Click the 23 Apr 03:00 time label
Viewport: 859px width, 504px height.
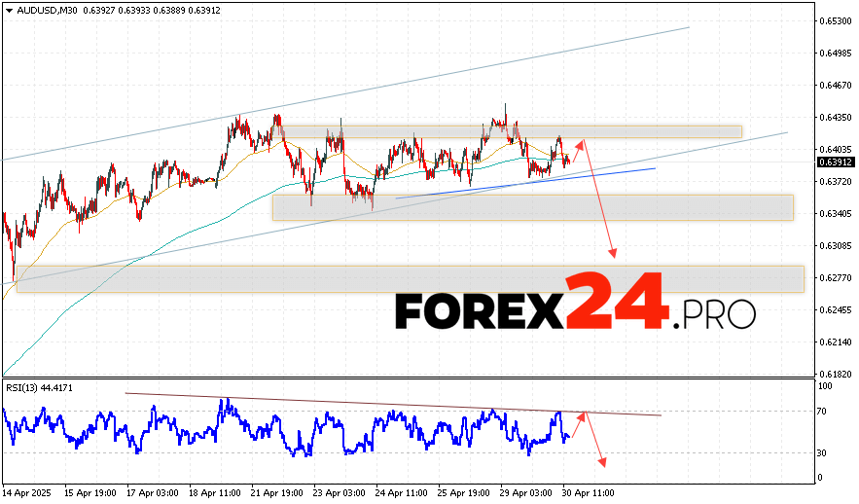340,493
